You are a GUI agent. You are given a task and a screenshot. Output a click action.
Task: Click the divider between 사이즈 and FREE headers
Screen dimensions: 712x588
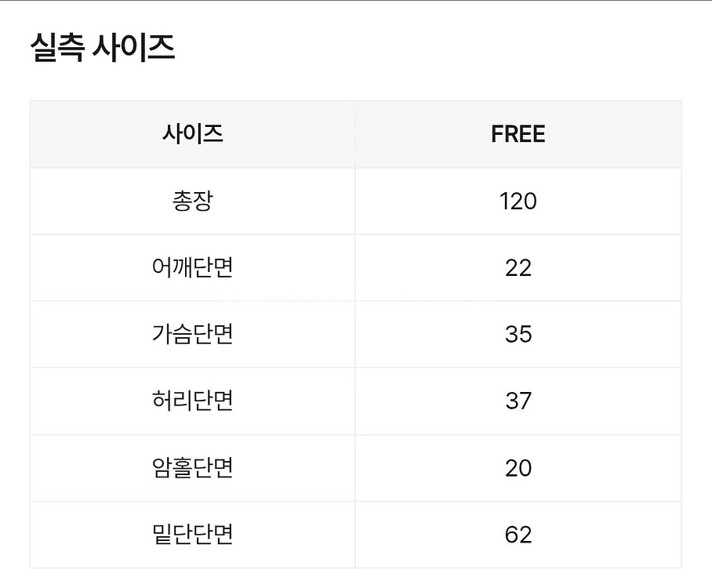click(355, 134)
